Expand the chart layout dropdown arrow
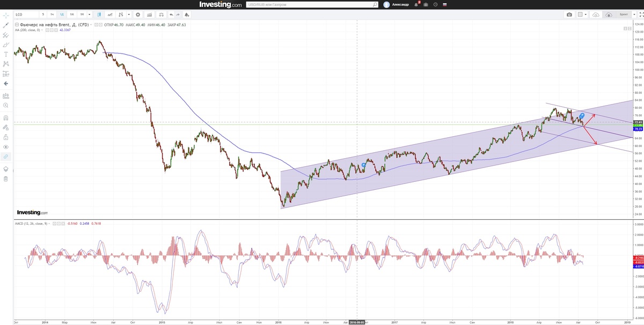Viewport: 644px width, 325px height. 586,14
